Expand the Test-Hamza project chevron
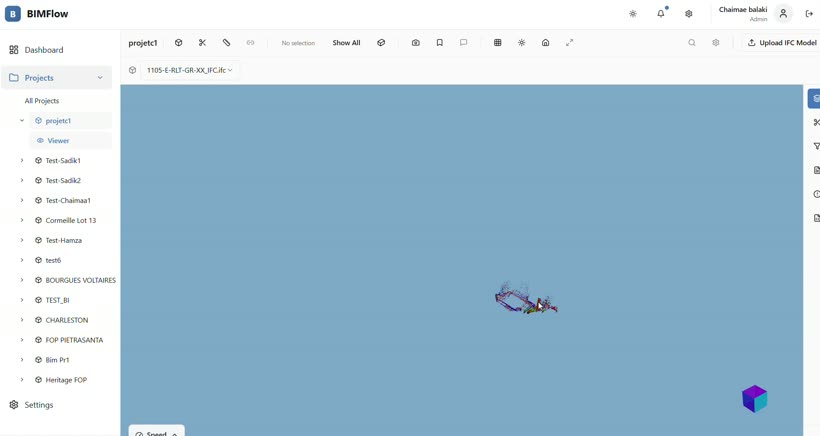The height and width of the screenshot is (436, 820). coord(22,240)
